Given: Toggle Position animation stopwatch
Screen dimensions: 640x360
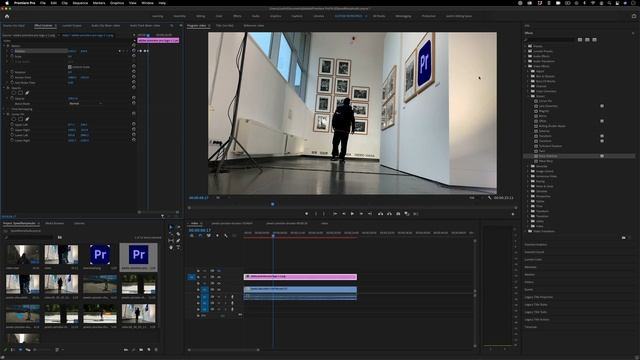Looking at the screenshot, I should (12, 51).
